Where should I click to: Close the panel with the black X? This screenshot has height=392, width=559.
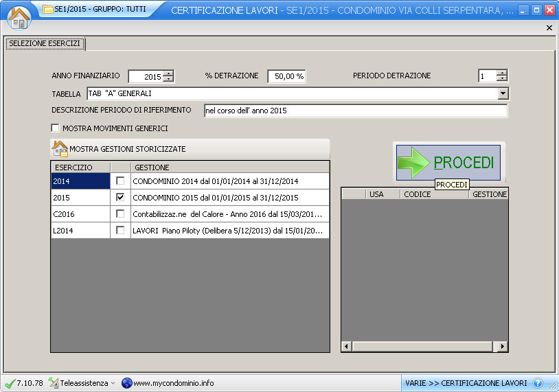pyautogui.click(x=549, y=27)
